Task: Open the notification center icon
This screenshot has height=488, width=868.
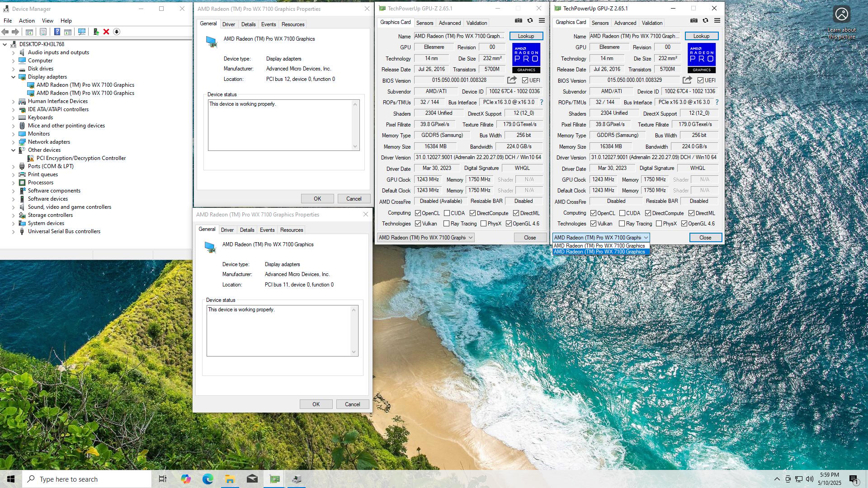Action: (854, 479)
